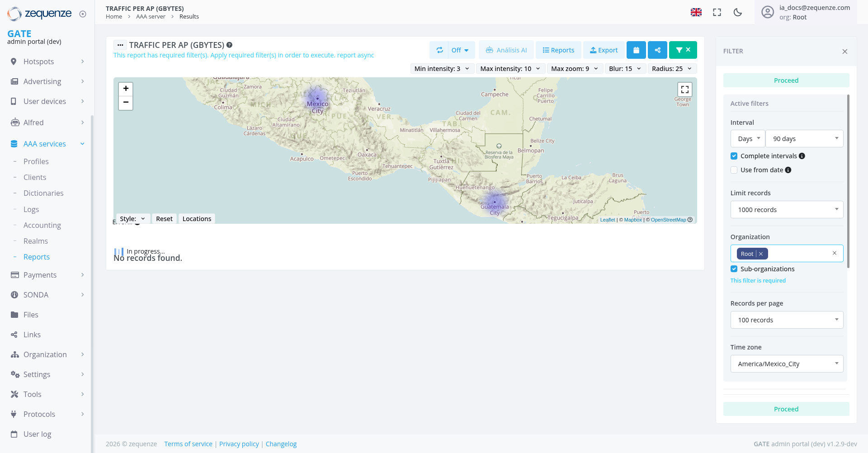
Task: Open Radius dropdown
Action: [672, 69]
